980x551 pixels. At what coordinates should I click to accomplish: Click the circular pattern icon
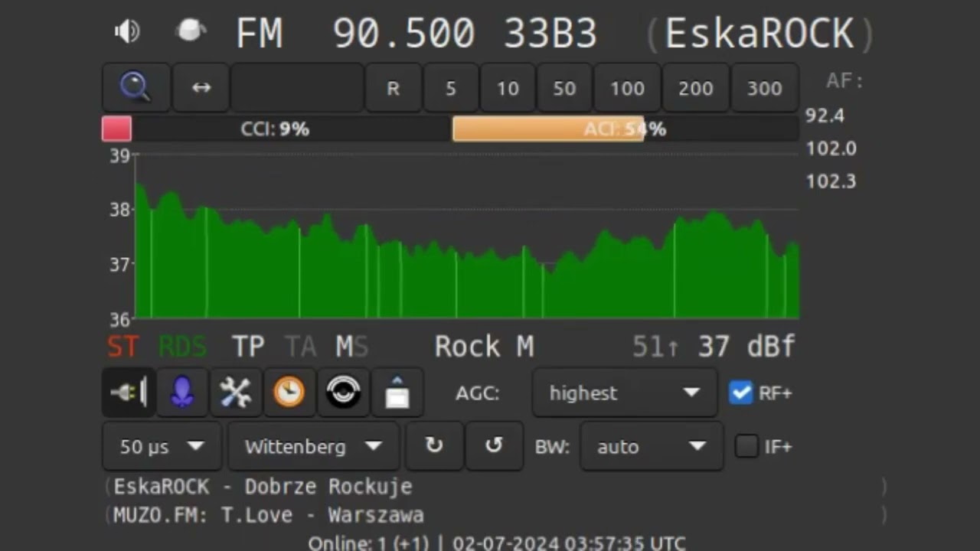[x=343, y=393]
